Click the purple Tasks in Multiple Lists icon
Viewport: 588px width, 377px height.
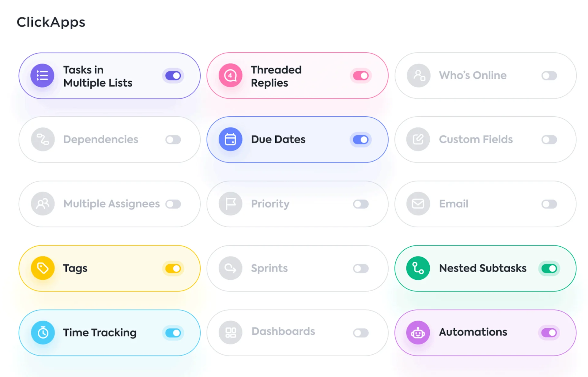[x=42, y=76]
